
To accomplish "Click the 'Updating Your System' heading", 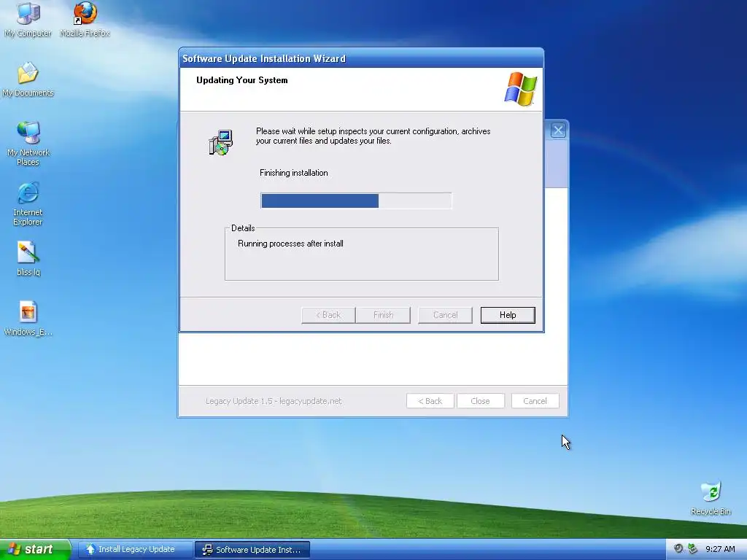I will 242,80.
